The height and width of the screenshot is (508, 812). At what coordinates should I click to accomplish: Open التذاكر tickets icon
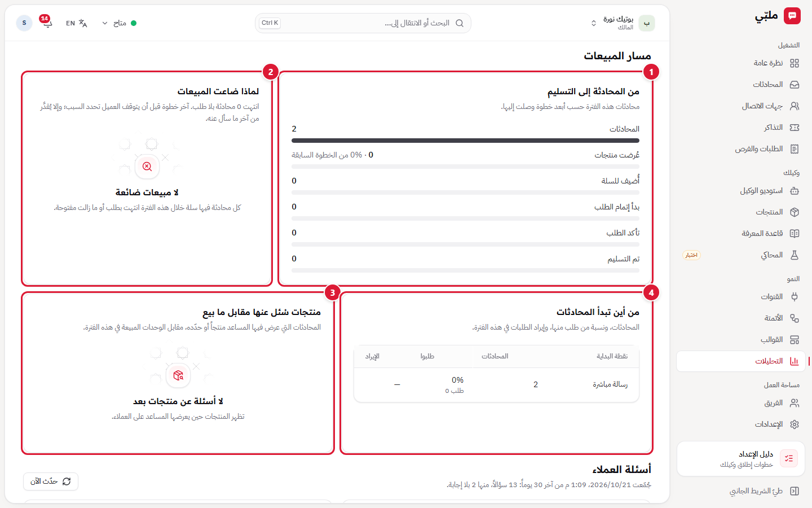coord(795,128)
